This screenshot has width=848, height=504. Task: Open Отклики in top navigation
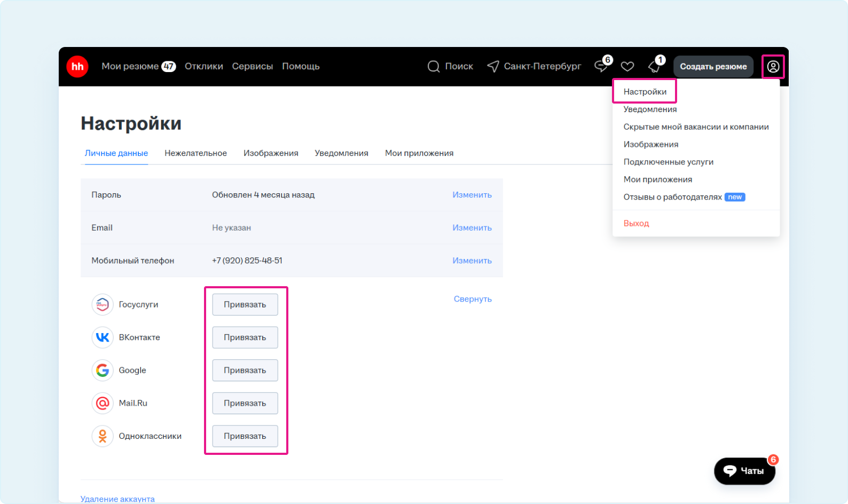(204, 66)
